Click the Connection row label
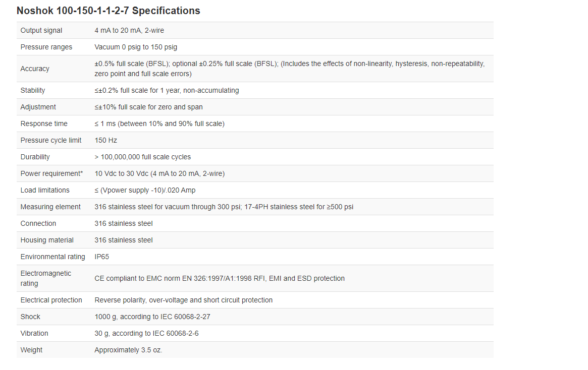Screen dimensions: 588x370 38,224
